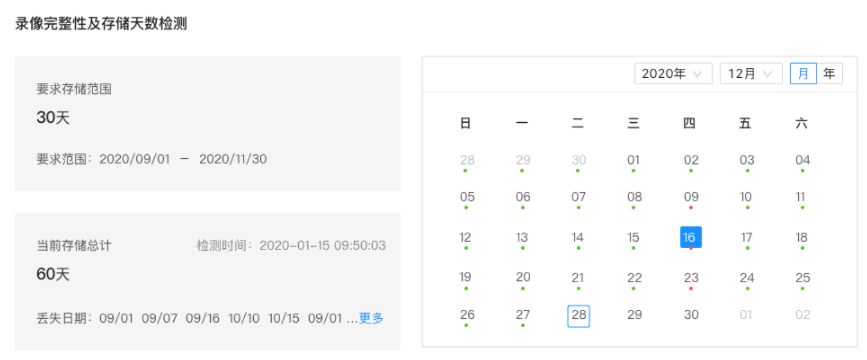Choose date 25 on Saturday column
Screen dimensions: 867x360
pyautogui.click(x=802, y=278)
